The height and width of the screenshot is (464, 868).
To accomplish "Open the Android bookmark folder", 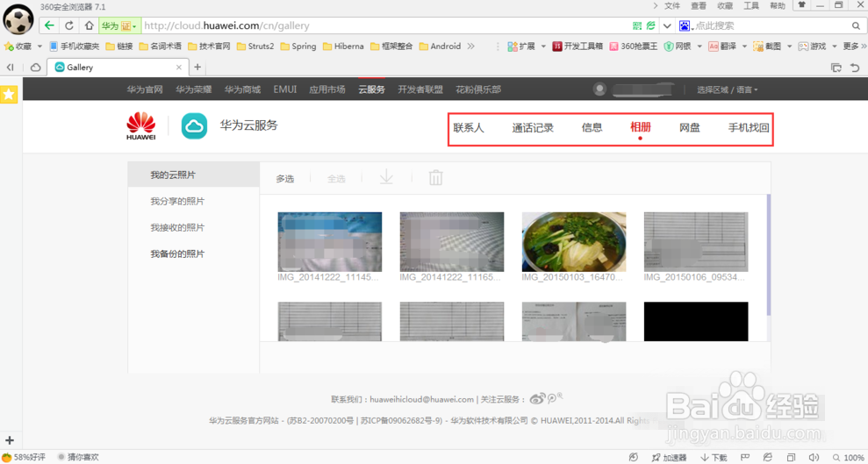I will tap(440, 46).
